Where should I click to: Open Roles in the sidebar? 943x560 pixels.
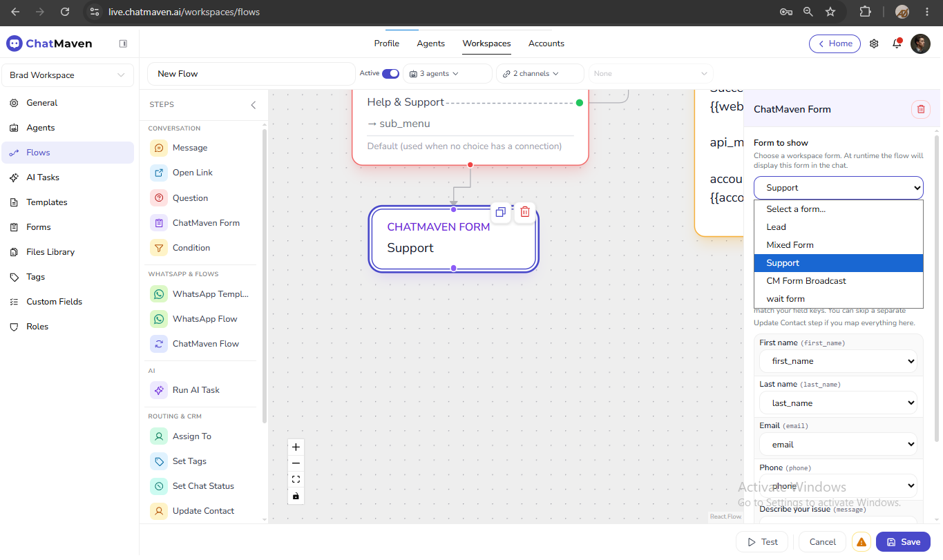(x=68, y=327)
